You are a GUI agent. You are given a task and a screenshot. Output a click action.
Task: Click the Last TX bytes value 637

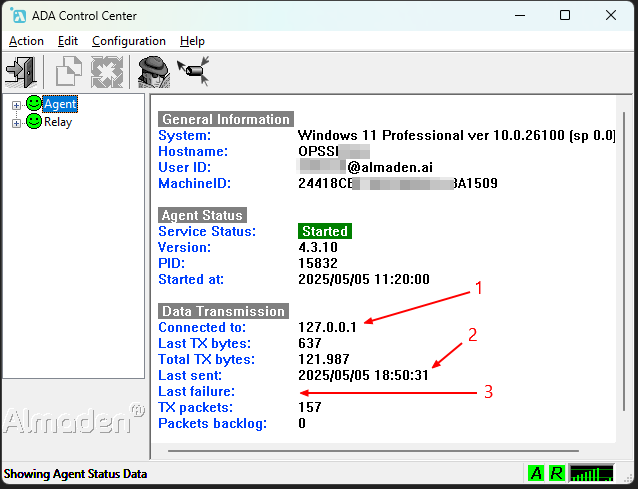pos(310,343)
